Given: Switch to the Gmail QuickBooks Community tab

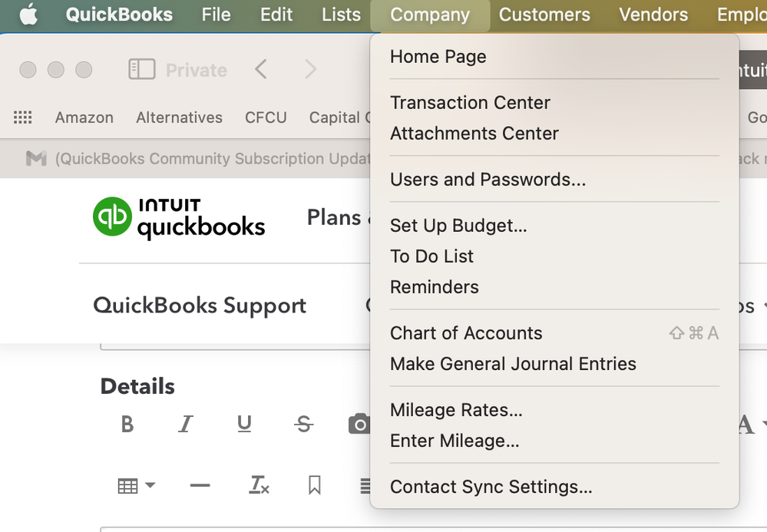Looking at the screenshot, I should coord(197,158).
